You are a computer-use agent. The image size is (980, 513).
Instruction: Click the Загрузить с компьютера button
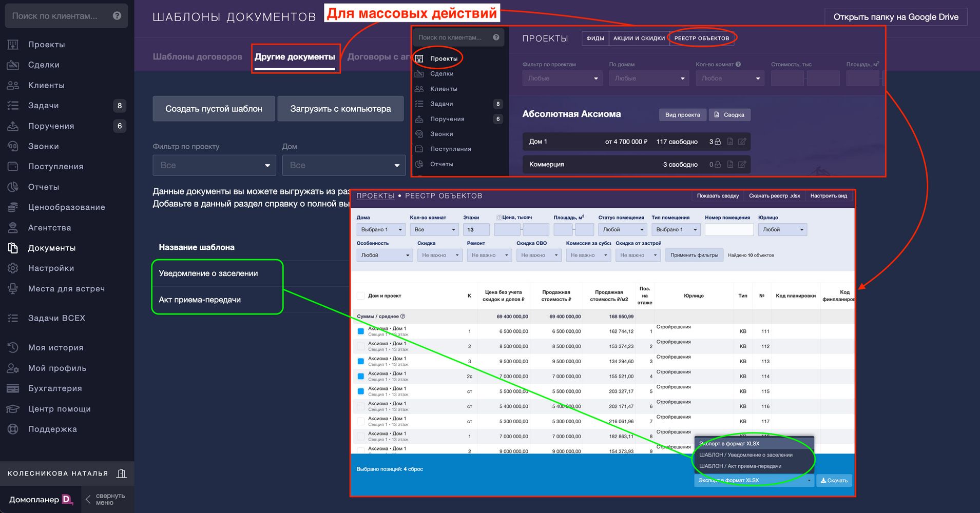(x=340, y=109)
